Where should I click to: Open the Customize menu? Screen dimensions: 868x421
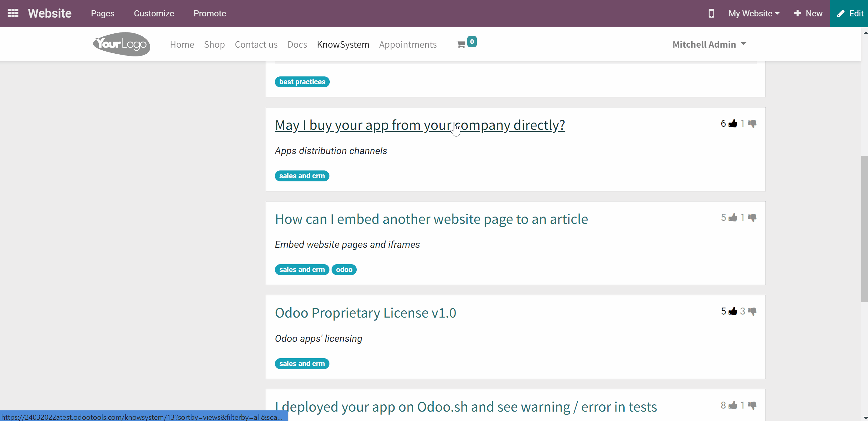pos(154,13)
